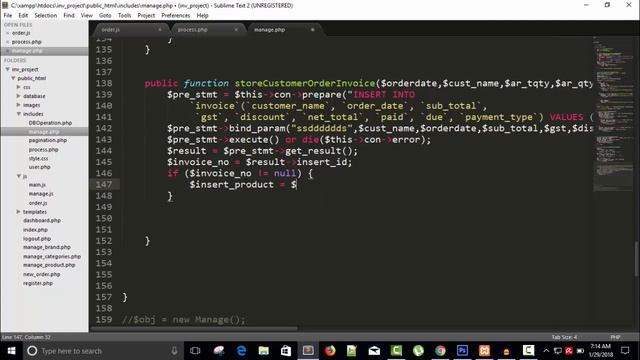Open the Windows notification center
640x360 pixels.
point(625,351)
